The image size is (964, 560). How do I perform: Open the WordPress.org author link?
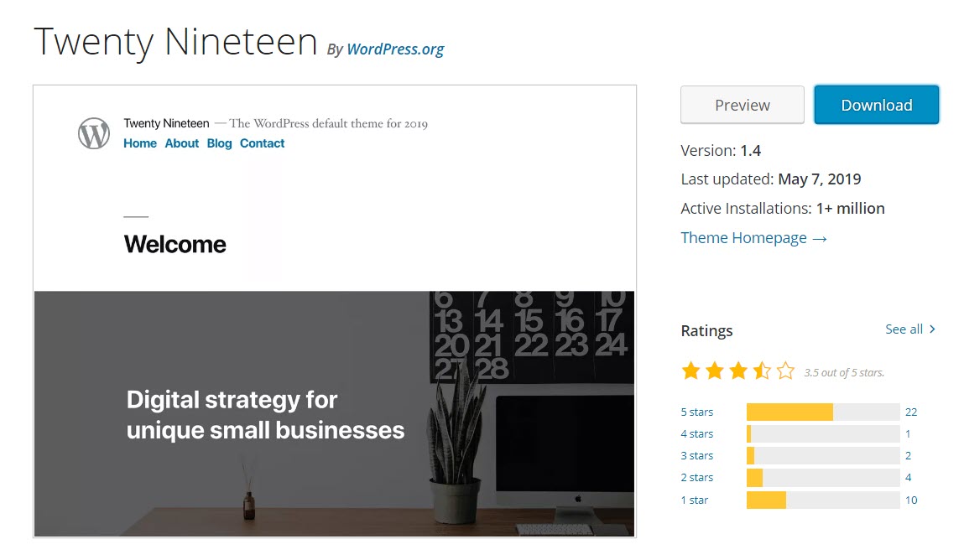(x=395, y=49)
